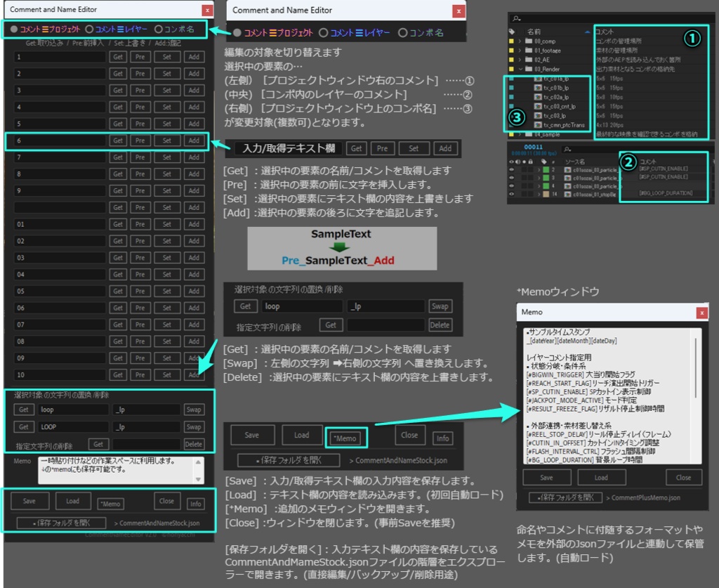719x588 pixels.
Task: Click the highlighted *Memo button in enlarged excerpt
Action: click(x=346, y=438)
